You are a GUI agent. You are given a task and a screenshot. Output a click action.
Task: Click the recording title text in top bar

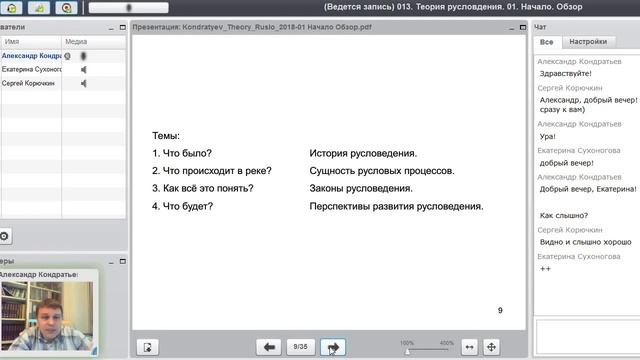point(453,7)
